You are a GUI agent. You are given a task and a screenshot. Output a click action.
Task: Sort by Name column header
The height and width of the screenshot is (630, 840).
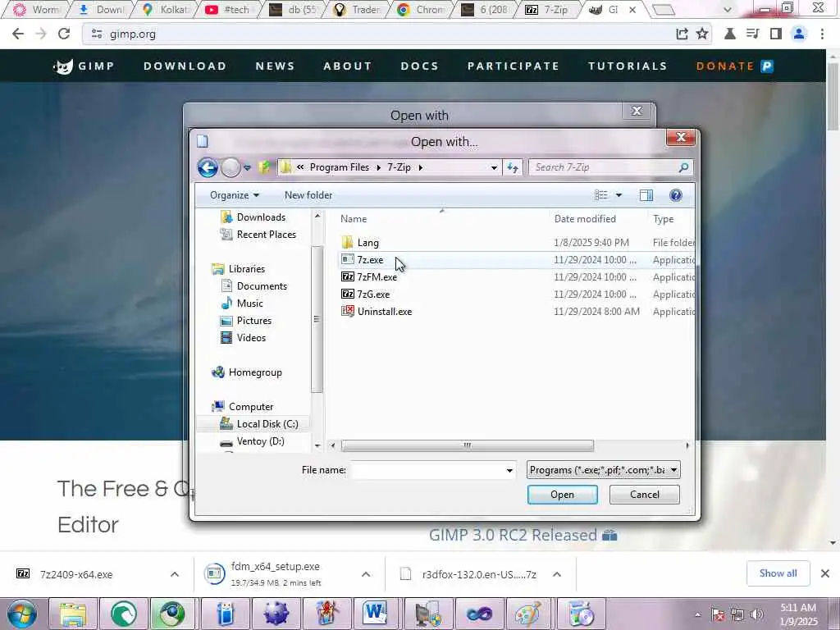tap(354, 218)
